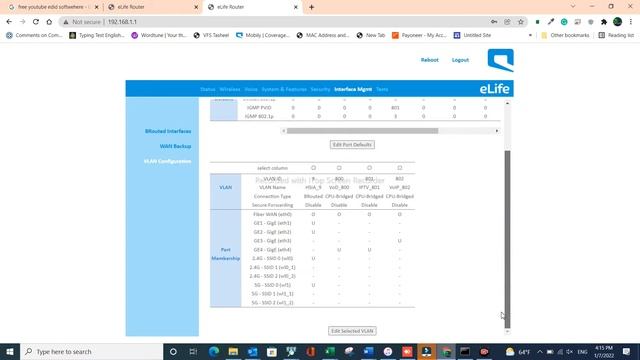
Task: Open a new browser tab with plus
Action: tap(311, 7)
